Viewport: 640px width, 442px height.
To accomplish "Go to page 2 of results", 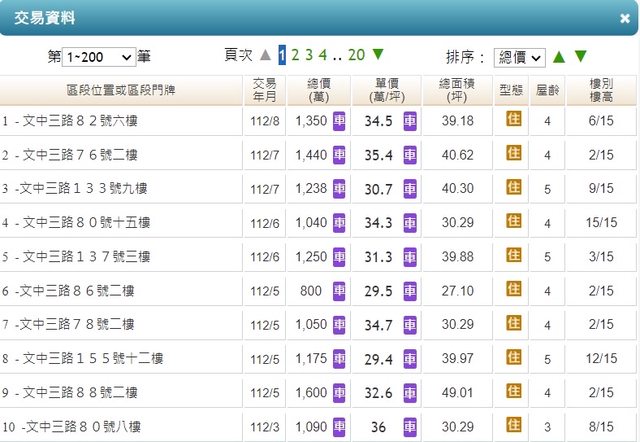I will 295,56.
